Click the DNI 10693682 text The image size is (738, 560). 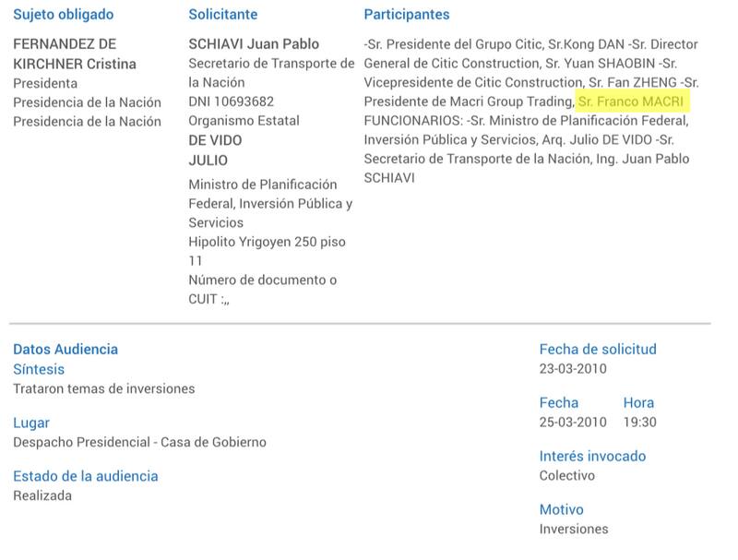coord(231,101)
